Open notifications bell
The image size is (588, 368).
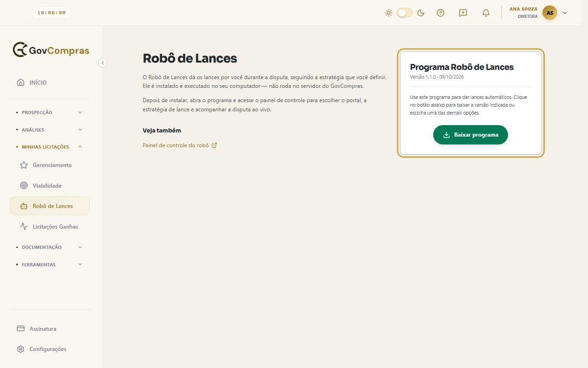pyautogui.click(x=486, y=13)
